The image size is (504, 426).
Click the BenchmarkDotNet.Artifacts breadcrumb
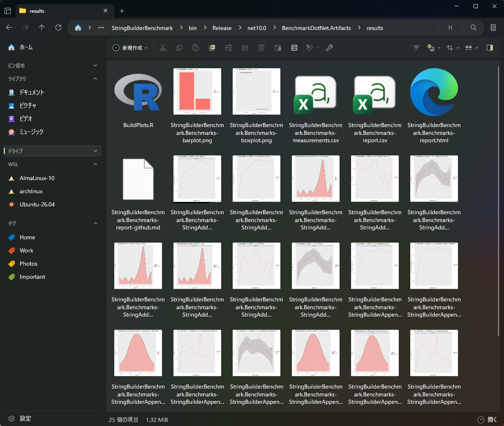pyautogui.click(x=317, y=28)
